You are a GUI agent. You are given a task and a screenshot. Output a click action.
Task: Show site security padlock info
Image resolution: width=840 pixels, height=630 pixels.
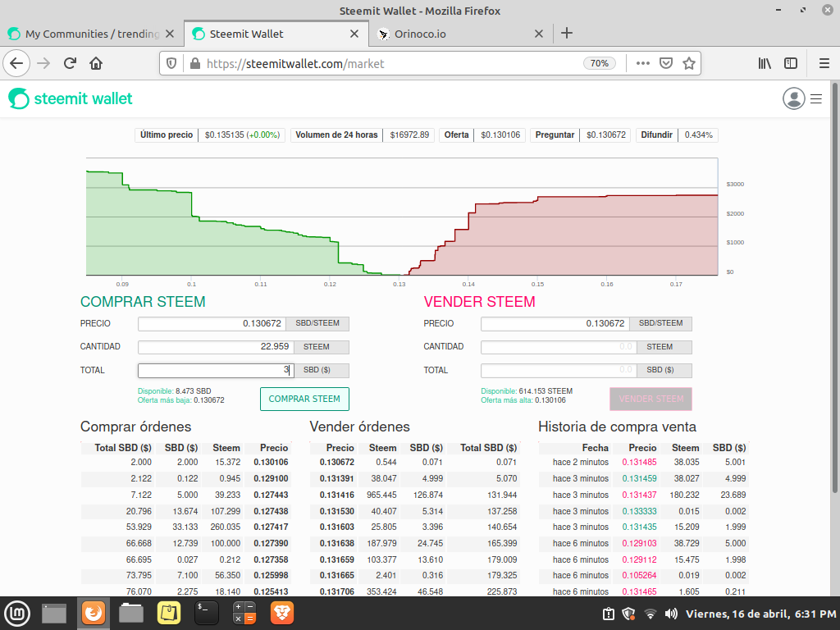[x=195, y=64]
